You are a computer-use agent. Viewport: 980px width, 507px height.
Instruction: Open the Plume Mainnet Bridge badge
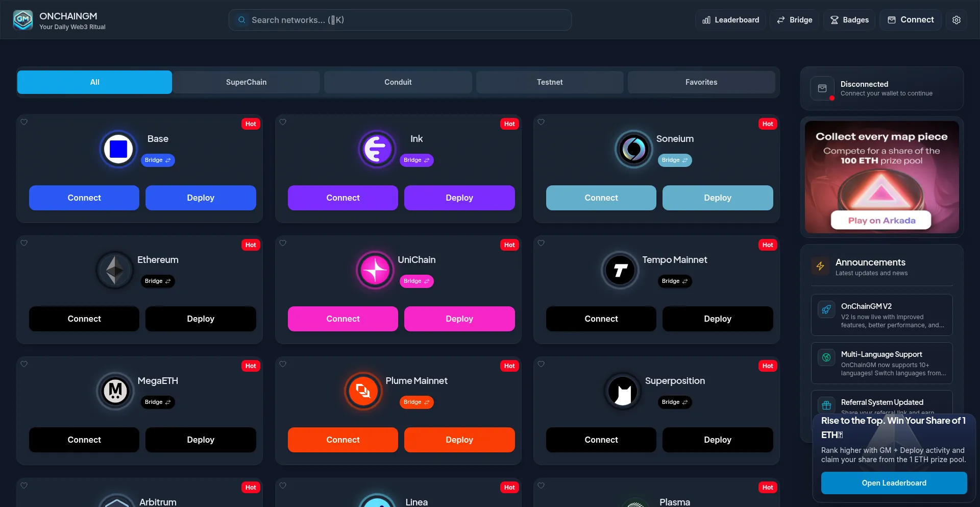coord(416,402)
